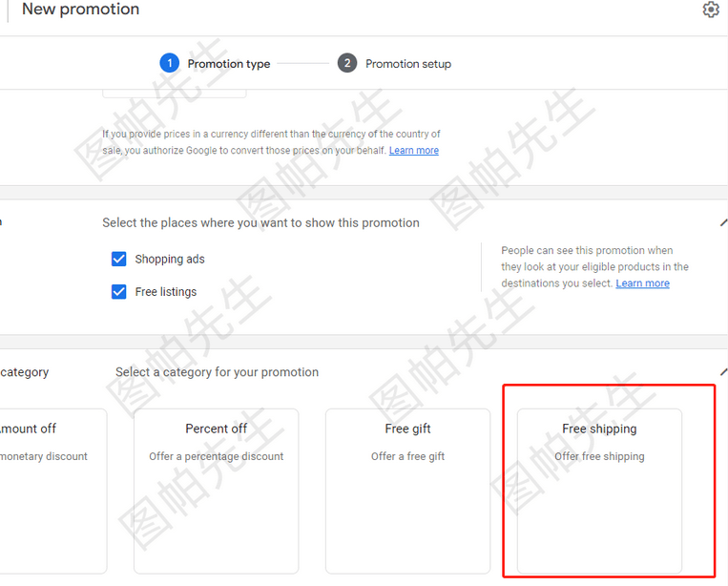Jump to the Promotion setup step label
Screen dimensions: 728x586
click(x=408, y=64)
